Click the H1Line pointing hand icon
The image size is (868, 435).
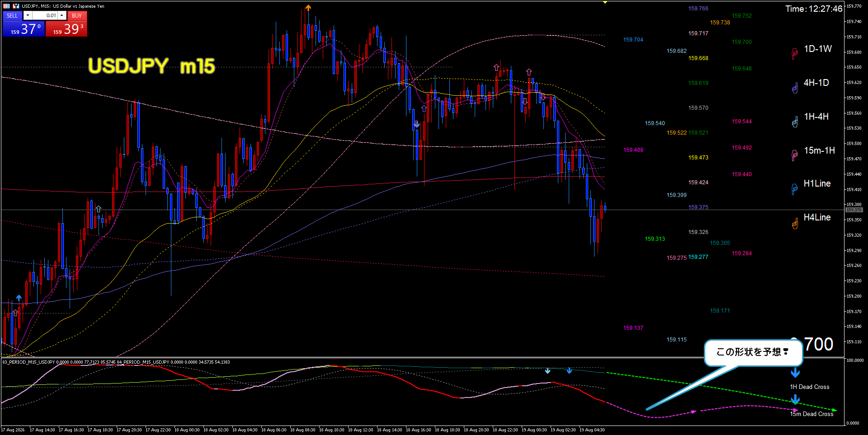click(795, 189)
